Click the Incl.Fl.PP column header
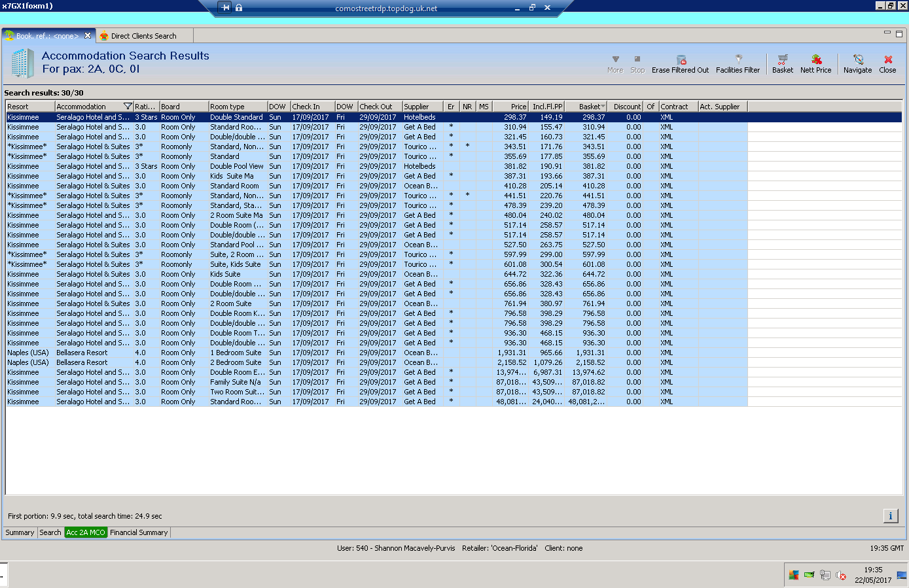The width and height of the screenshot is (909, 588). (x=546, y=107)
